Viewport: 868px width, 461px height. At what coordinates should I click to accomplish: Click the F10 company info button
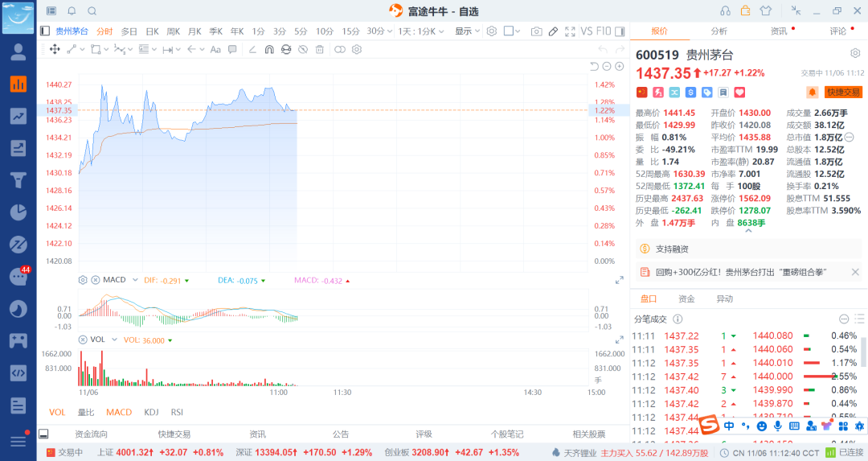point(604,31)
